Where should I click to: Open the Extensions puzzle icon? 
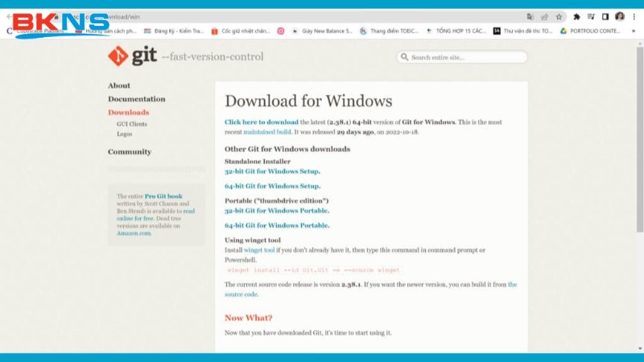(x=576, y=17)
